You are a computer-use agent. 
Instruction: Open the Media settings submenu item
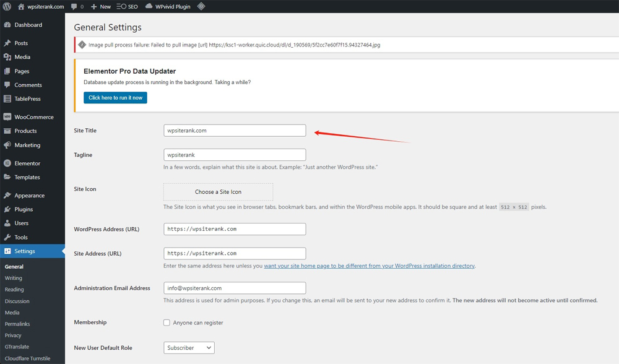coord(12,312)
